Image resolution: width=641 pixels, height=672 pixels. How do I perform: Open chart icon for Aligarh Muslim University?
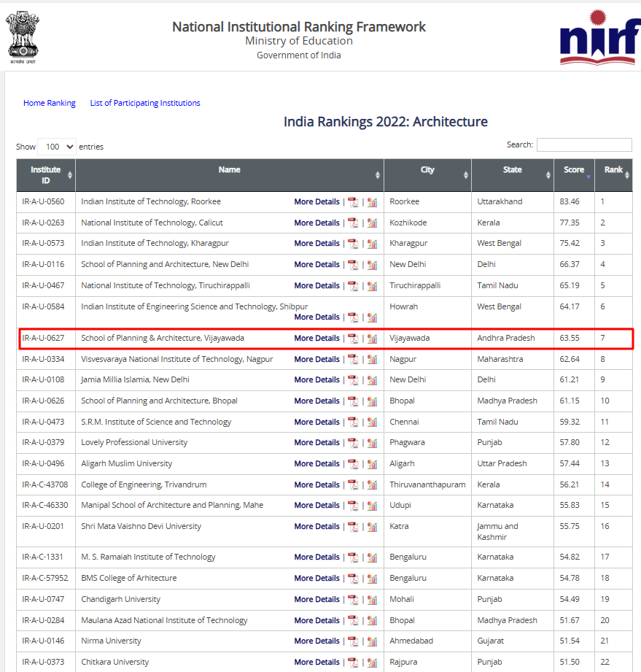373,464
